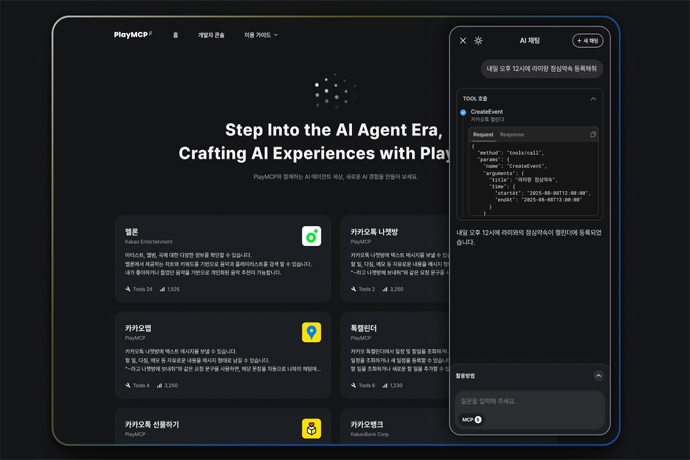The width and height of the screenshot is (690, 460).
Task: Click the KakaoTalk gift icon
Action: point(312,428)
